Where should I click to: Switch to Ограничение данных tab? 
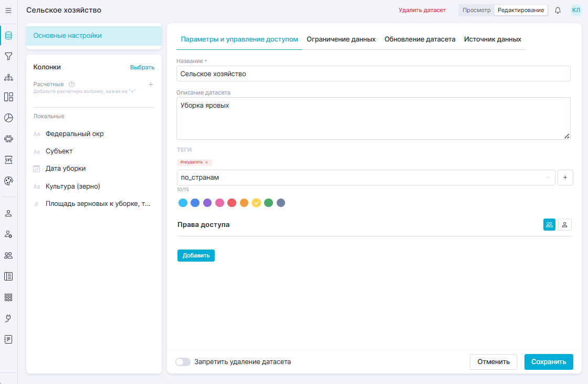click(x=341, y=39)
